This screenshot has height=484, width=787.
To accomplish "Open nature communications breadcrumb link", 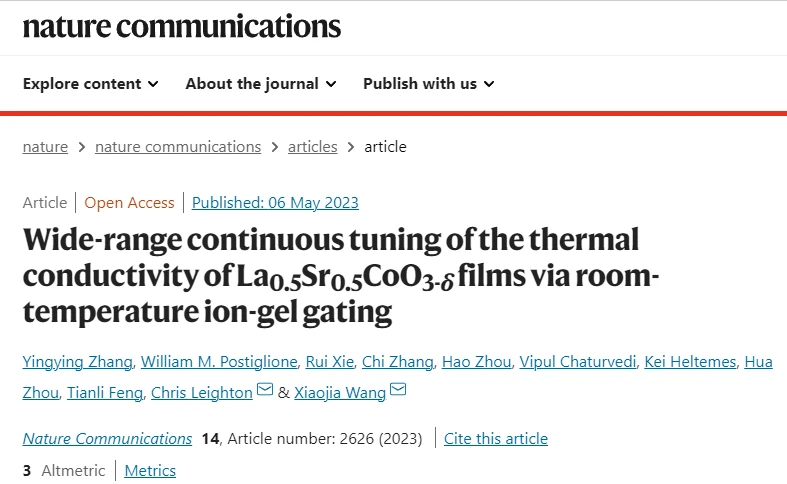I will coord(178,147).
